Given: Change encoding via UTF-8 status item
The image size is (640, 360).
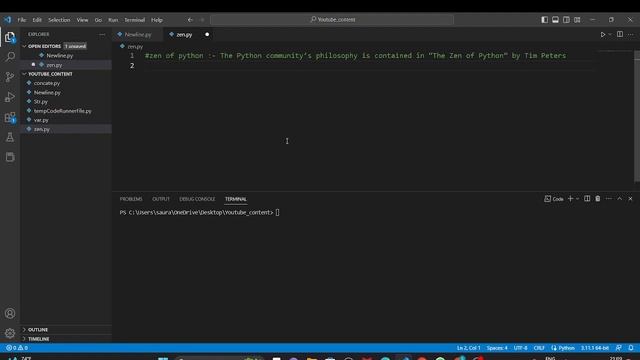Looking at the screenshot, I should (520, 348).
